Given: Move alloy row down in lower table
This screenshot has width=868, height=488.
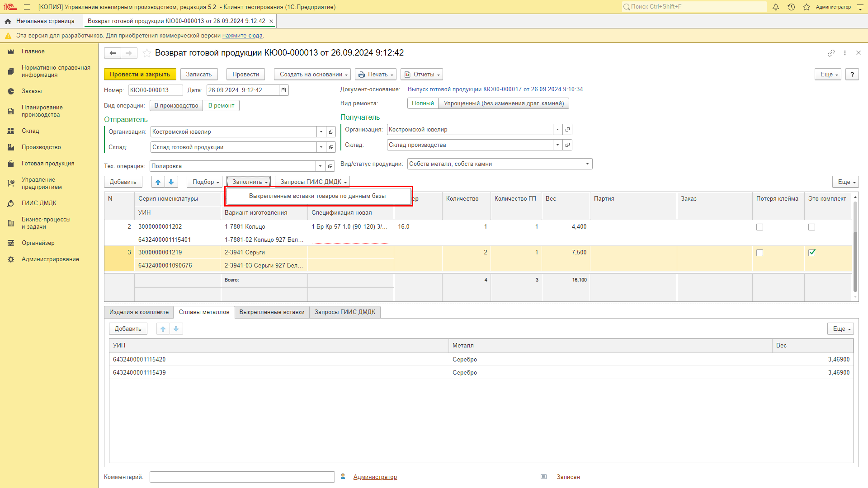Looking at the screenshot, I should (x=176, y=329).
